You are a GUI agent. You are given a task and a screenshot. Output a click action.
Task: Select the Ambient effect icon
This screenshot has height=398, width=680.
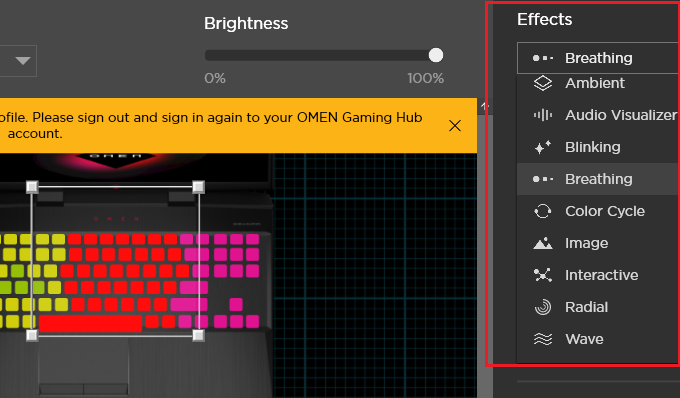pos(543,83)
